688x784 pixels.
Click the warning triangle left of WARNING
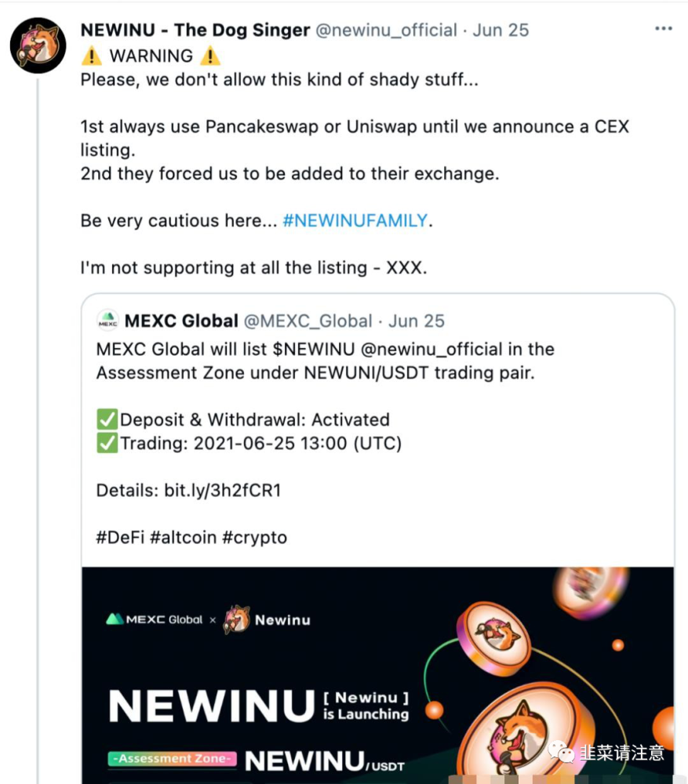click(92, 56)
